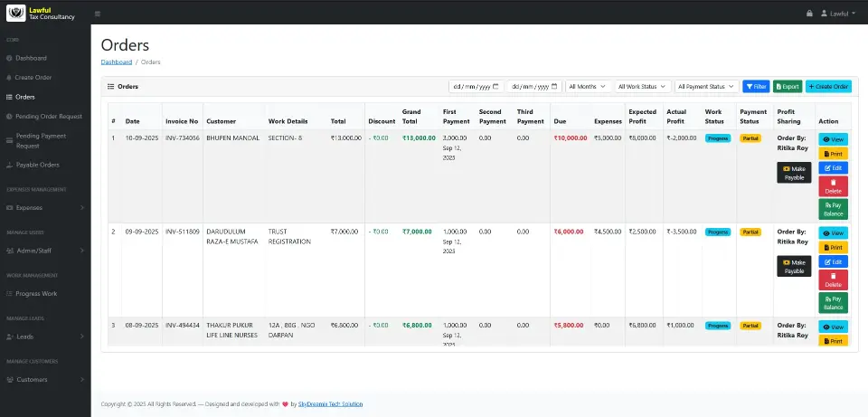The height and width of the screenshot is (417, 868).
Task: Click Make Payable for invoice INV-511809
Action: coord(794,266)
